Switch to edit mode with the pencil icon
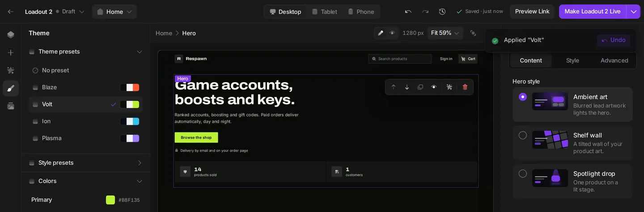This screenshot has width=644, height=212. pyautogui.click(x=381, y=33)
